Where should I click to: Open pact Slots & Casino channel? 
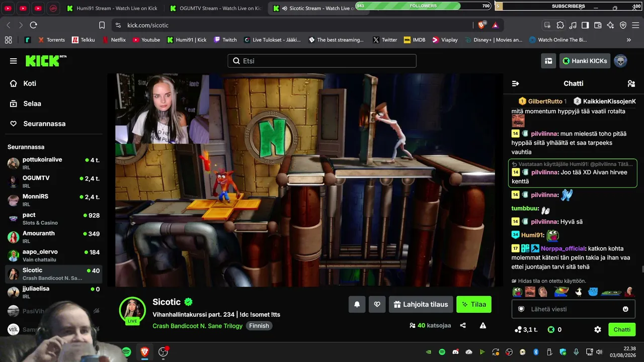click(53, 218)
